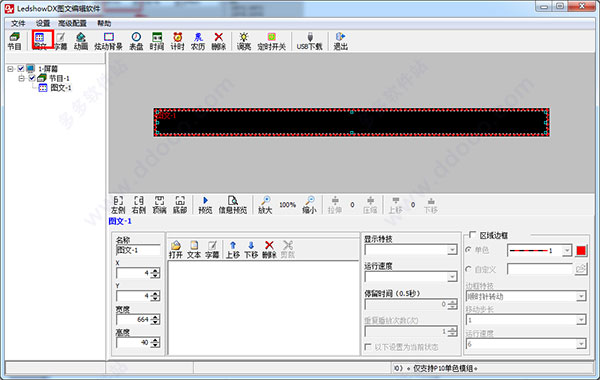The height and width of the screenshot is (380, 600).
Task: Select the 单色 radio button
Action: pos(468,250)
